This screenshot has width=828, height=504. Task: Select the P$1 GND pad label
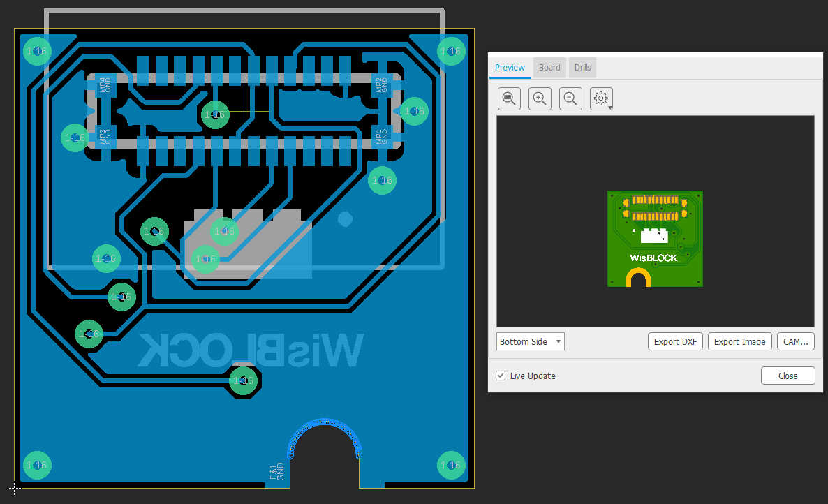[276, 471]
